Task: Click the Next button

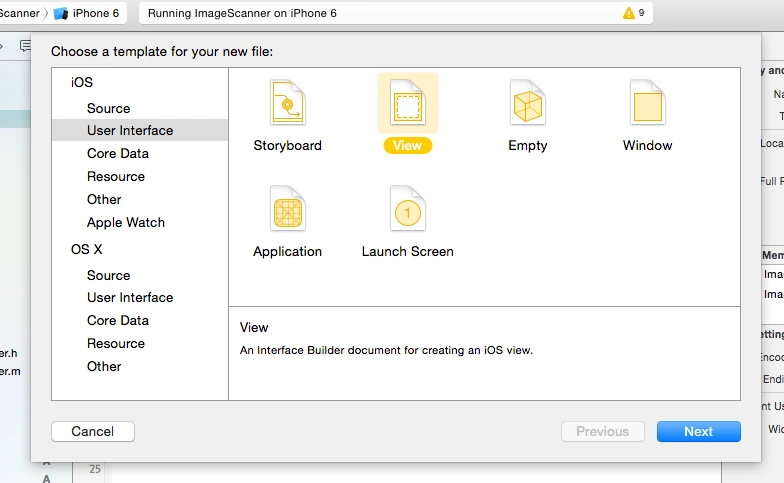Action: (698, 432)
